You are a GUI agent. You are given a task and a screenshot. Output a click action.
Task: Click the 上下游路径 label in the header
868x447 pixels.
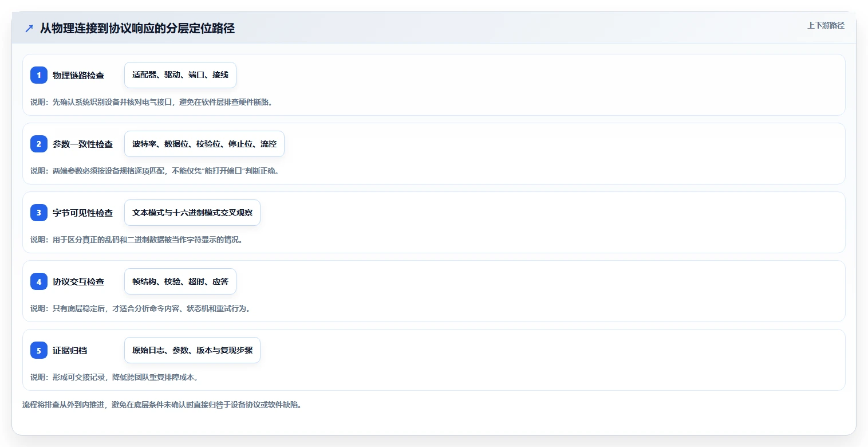826,26
